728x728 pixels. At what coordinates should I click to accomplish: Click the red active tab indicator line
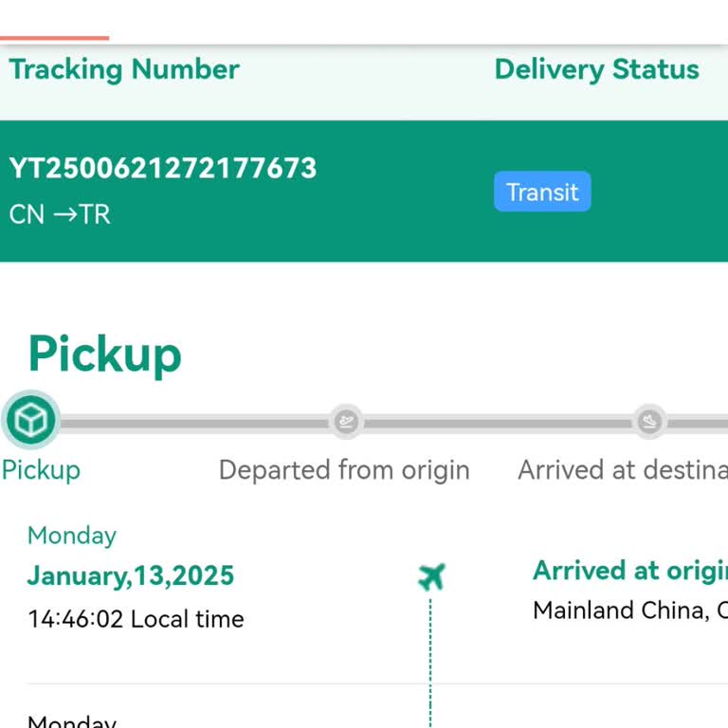pyautogui.click(x=54, y=38)
